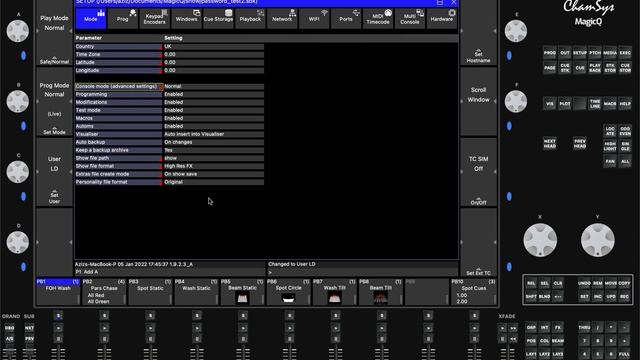
Task: Click the Y encoder wheel
Action: pos(598,240)
